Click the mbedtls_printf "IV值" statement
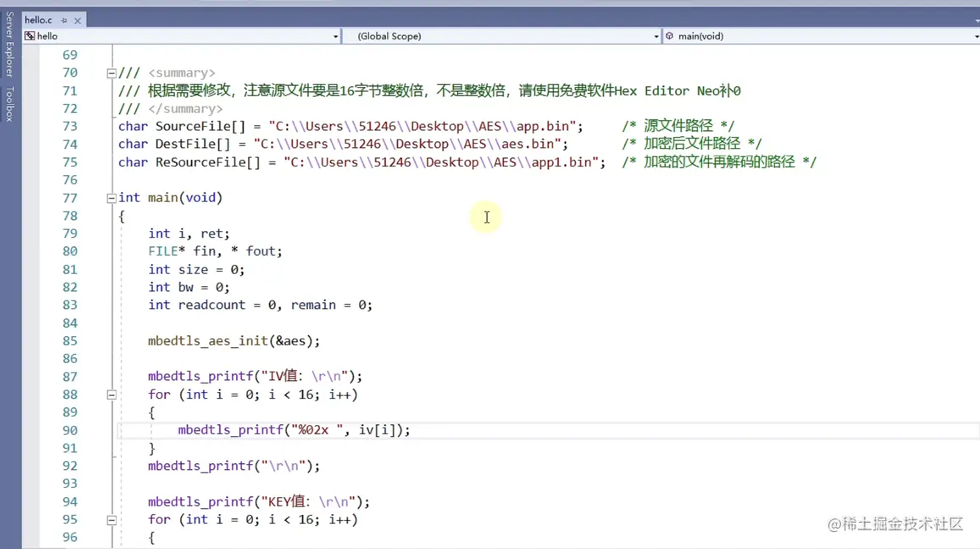The width and height of the screenshot is (980, 549). pyautogui.click(x=255, y=376)
